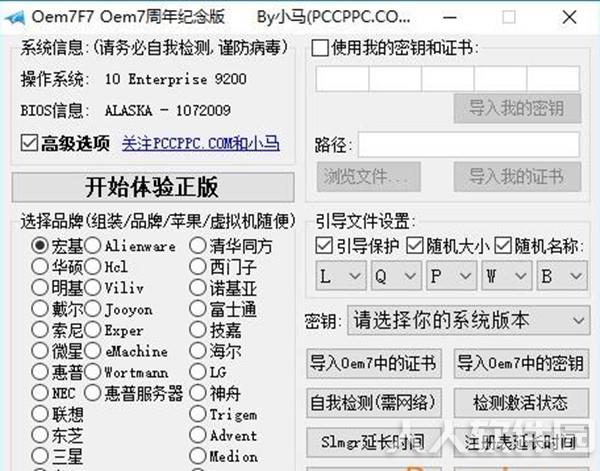600x471 pixels.
Task: Select the 索尼 brand radio button
Action: [x=40, y=329]
